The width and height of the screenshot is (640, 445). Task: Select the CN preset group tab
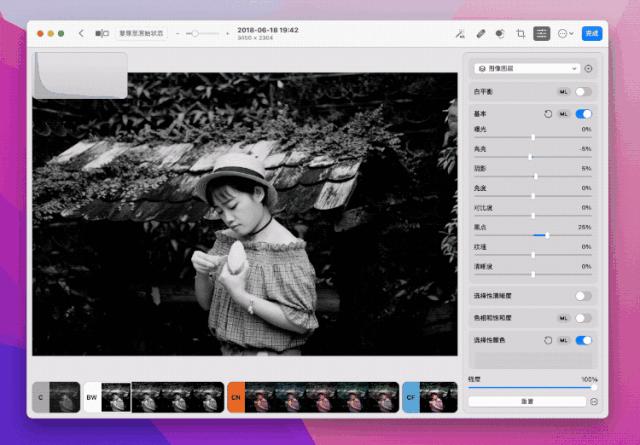pyautogui.click(x=236, y=397)
